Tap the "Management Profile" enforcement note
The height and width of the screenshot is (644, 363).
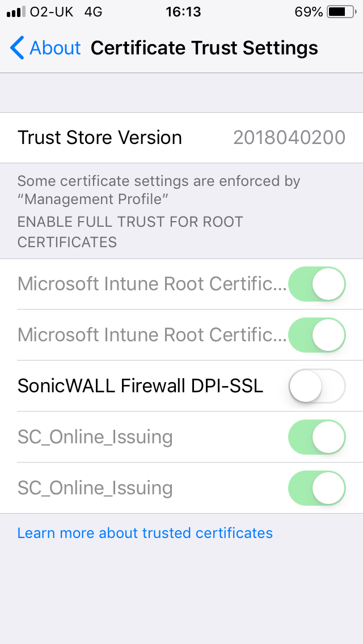click(x=159, y=190)
